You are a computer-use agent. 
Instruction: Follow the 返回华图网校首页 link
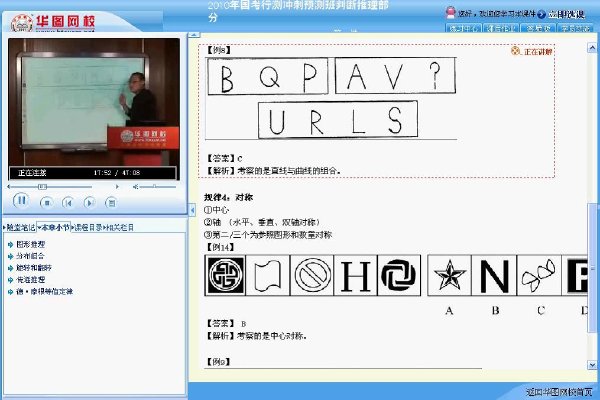tap(559, 392)
